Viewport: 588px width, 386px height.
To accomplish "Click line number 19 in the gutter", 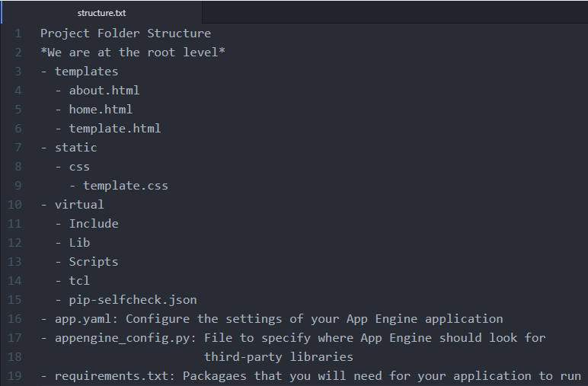I will pyautogui.click(x=14, y=376).
